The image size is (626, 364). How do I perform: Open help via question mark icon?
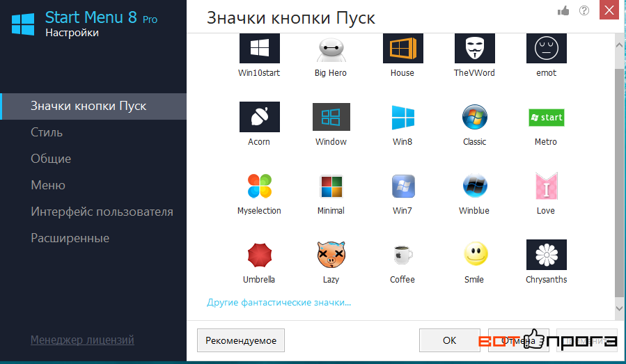pos(584,10)
